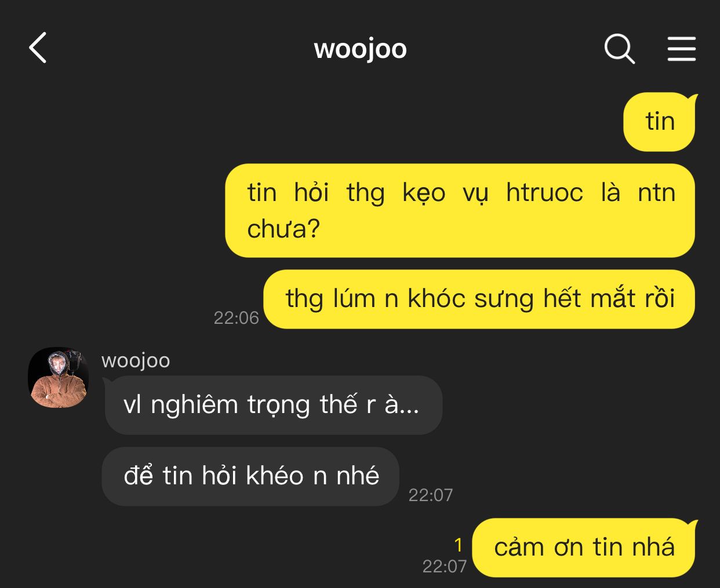The height and width of the screenshot is (588, 720).
Task: Open the search magnifier icon
Action: point(620,48)
